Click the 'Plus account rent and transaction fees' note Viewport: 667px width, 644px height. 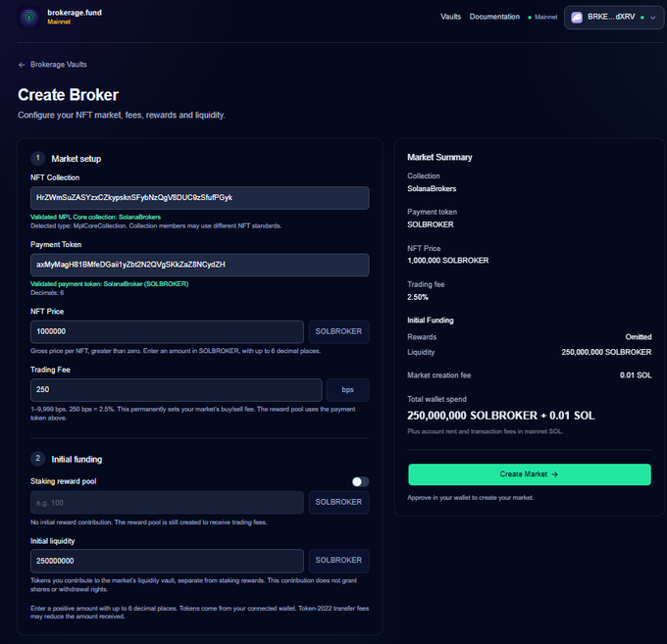486,431
